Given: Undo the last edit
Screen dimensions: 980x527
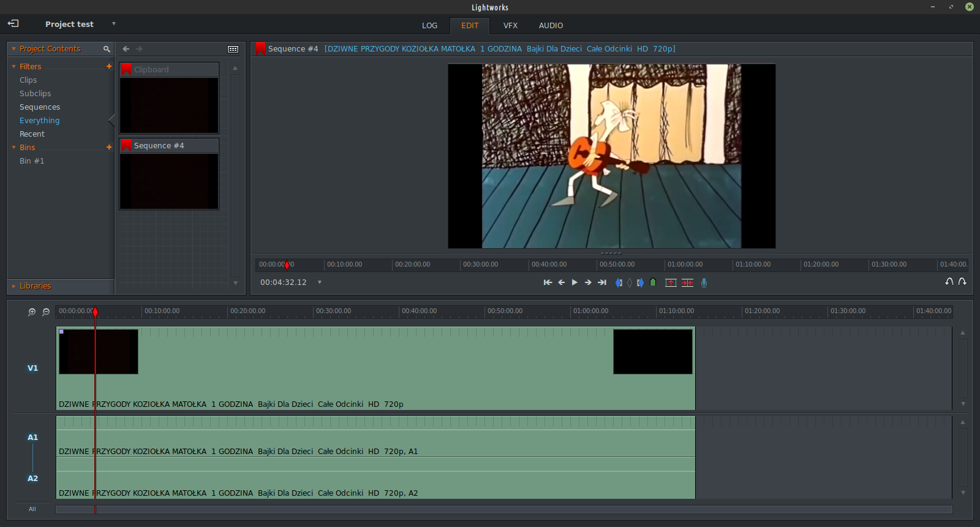Looking at the screenshot, I should 949,281.
